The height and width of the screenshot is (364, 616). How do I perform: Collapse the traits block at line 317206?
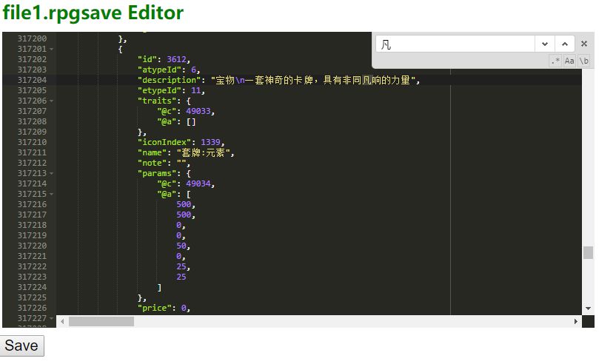click(x=52, y=101)
